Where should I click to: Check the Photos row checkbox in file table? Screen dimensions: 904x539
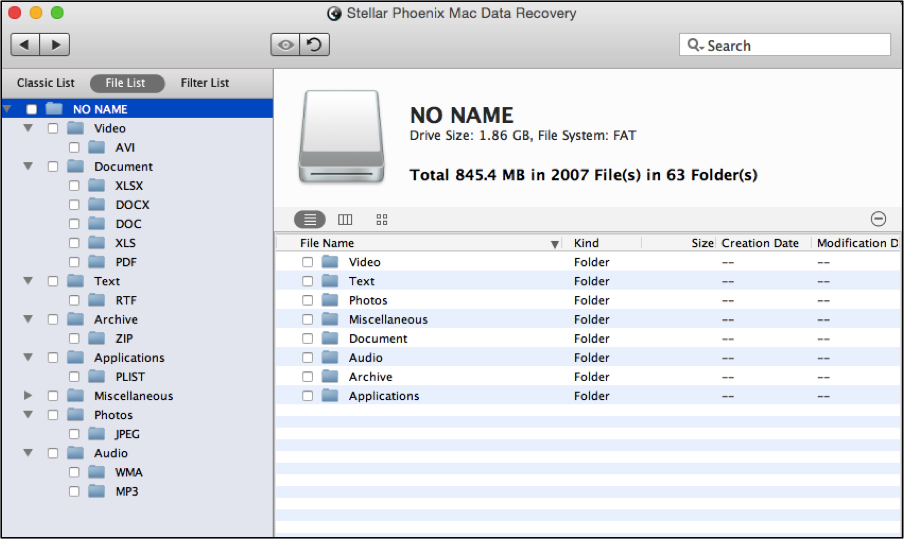[x=307, y=300]
